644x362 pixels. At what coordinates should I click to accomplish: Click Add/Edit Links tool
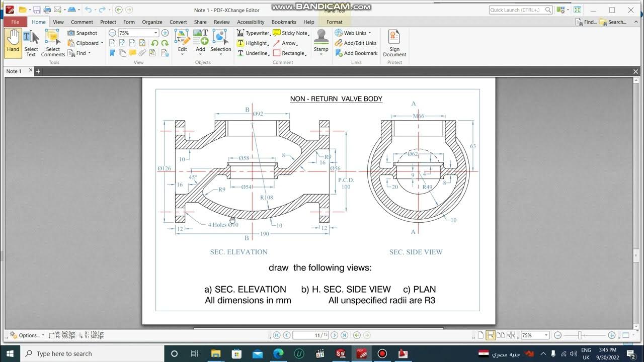tap(355, 43)
